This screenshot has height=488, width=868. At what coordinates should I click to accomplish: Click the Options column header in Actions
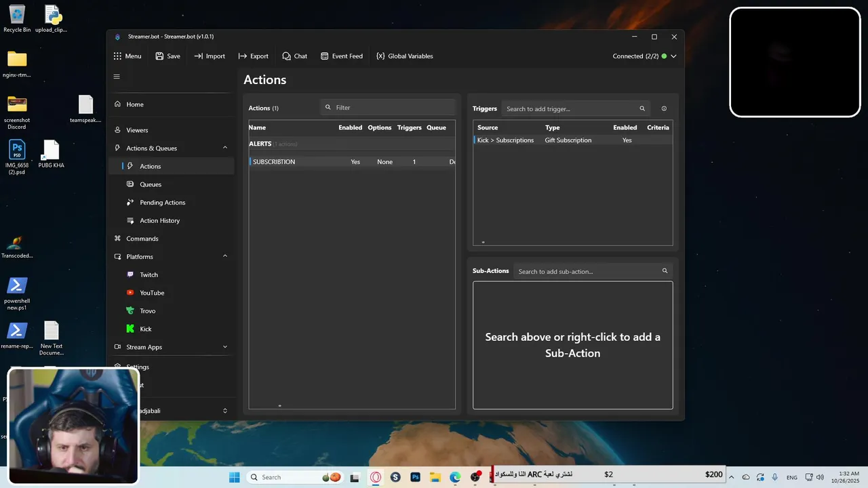point(380,127)
